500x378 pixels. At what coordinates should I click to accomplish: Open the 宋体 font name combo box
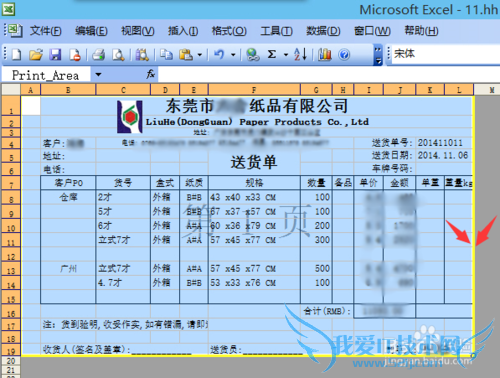pyautogui.click(x=445, y=54)
